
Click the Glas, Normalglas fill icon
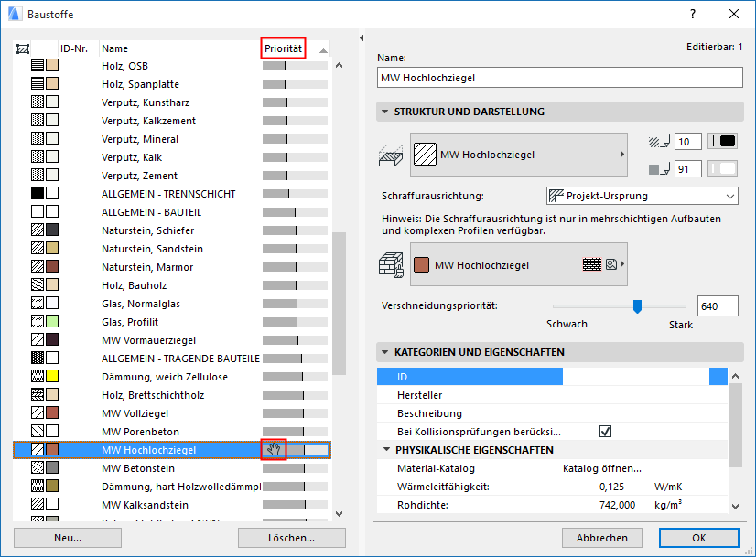pos(38,303)
